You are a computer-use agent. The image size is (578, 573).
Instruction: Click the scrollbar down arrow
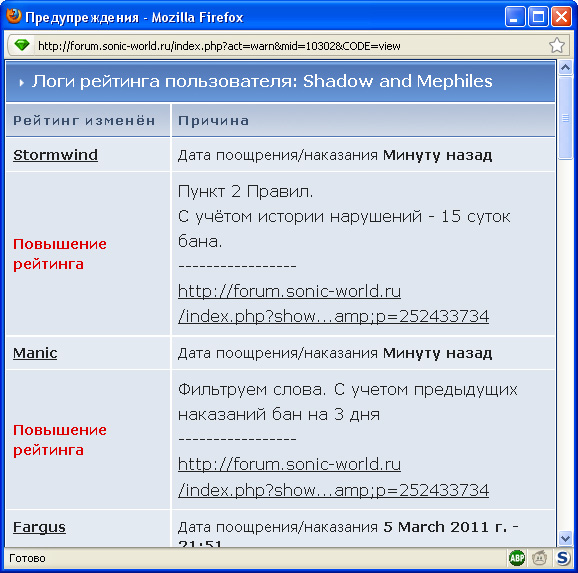[565, 538]
